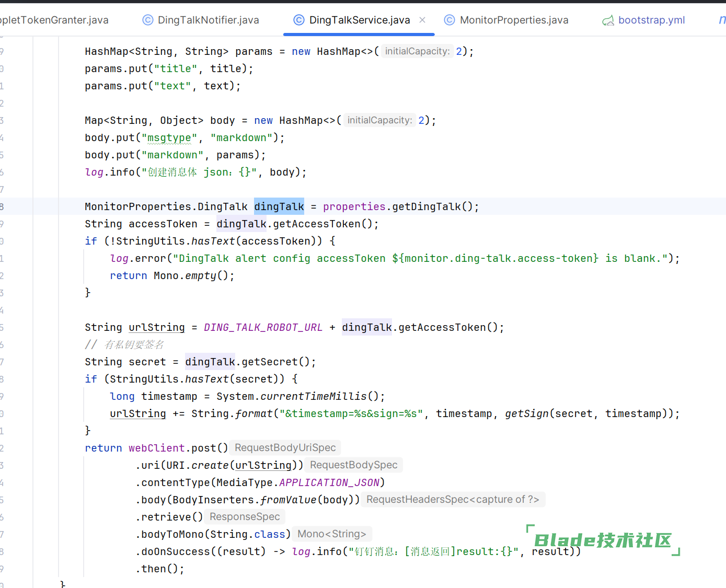
Task: Click the URI.create call
Action: pyautogui.click(x=198, y=465)
